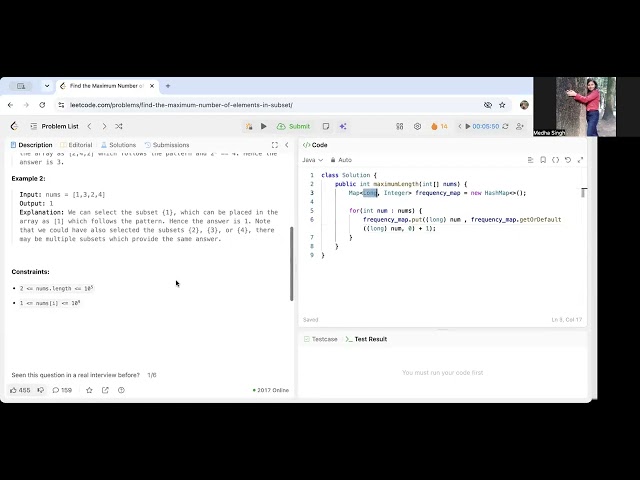
Task: Click the description panel scrollbar
Action: tap(292, 264)
